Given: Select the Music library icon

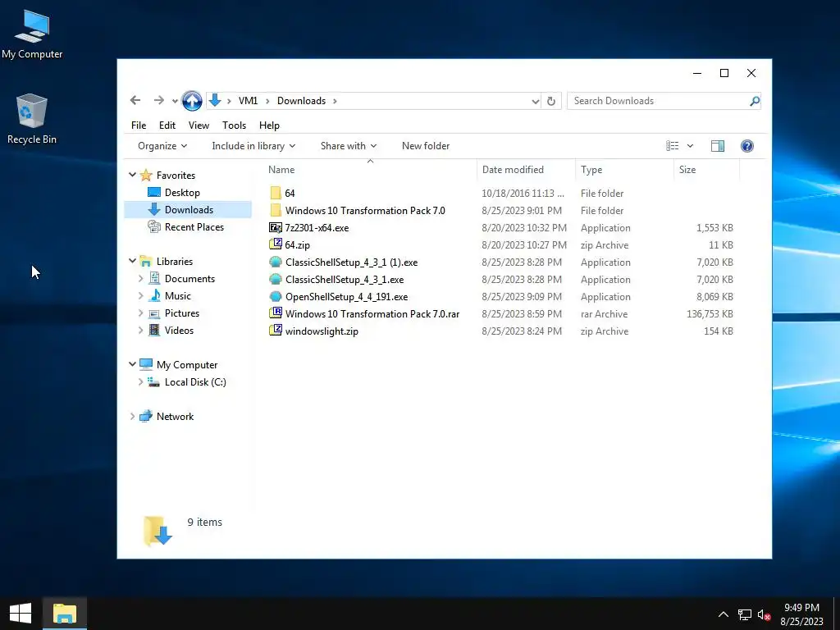Looking at the screenshot, I should pyautogui.click(x=154, y=295).
